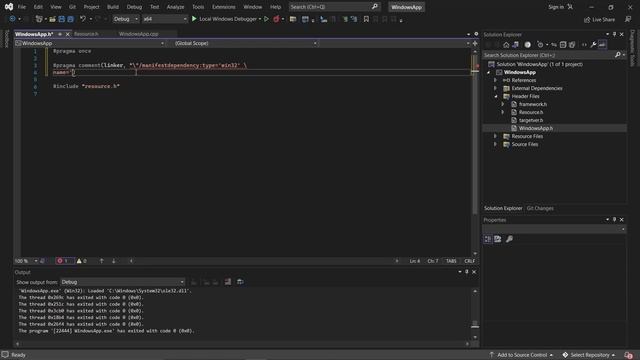The image size is (640, 360).
Task: Open Properties wrench icon in Solution Explorer
Action: pos(593,45)
